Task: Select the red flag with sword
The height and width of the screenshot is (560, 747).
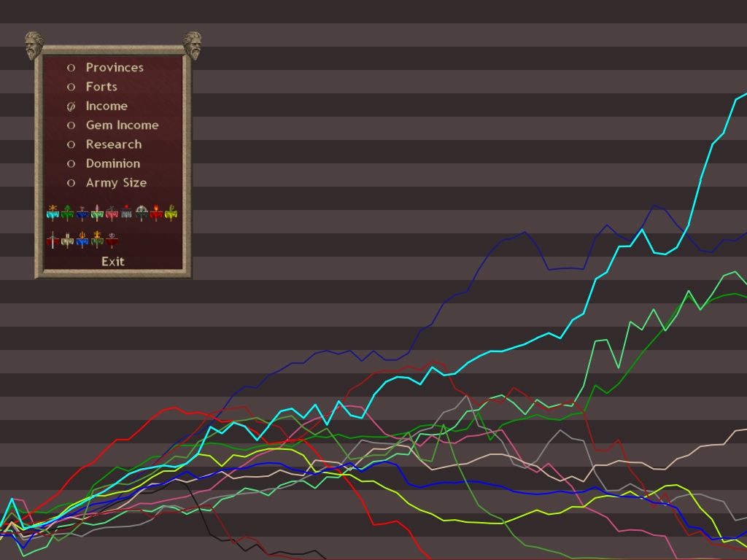Action: 53,240
